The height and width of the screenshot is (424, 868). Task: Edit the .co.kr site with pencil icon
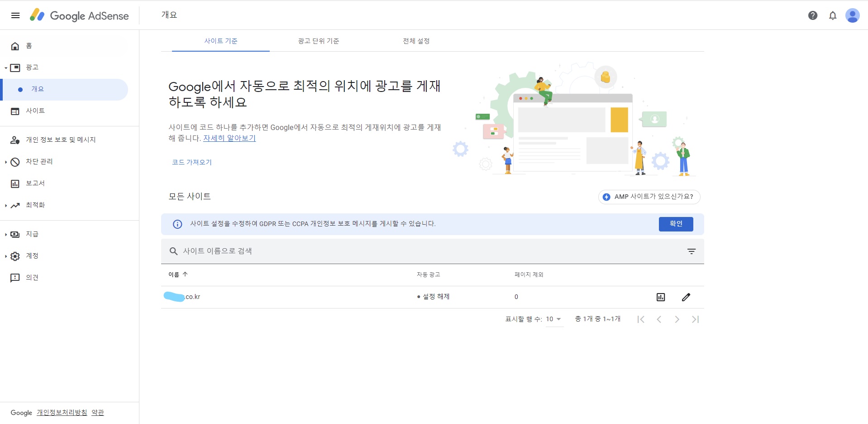686,297
